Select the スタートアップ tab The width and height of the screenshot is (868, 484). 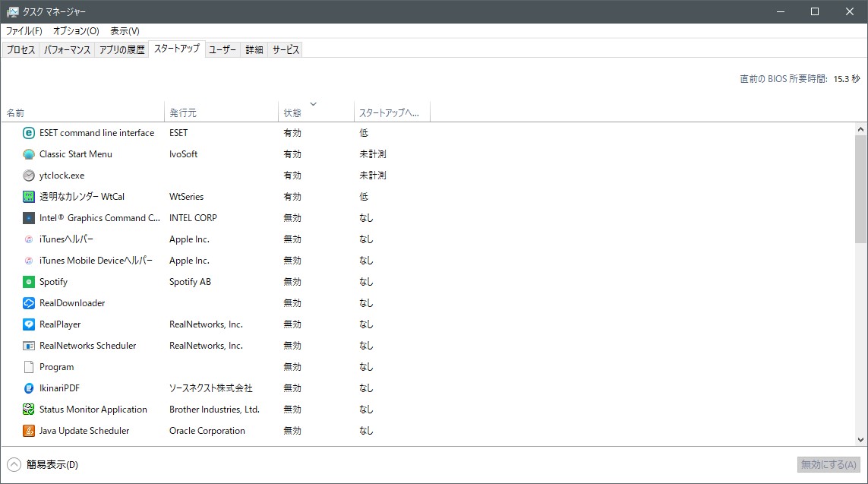[177, 49]
